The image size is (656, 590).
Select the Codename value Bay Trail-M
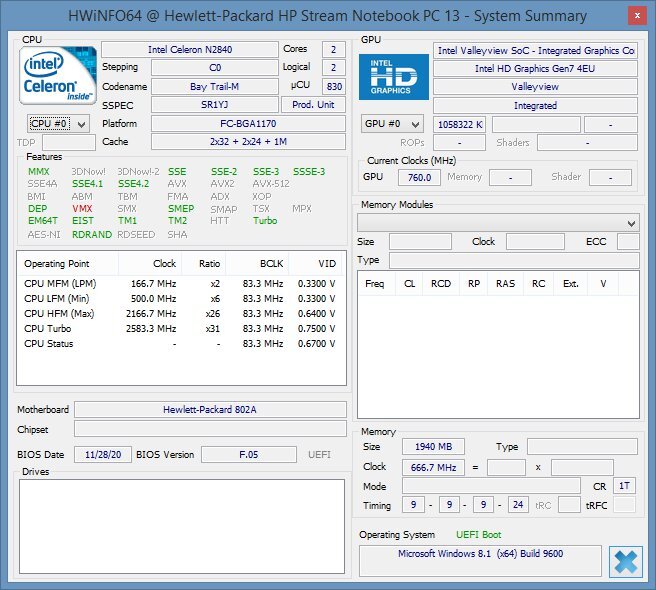tap(215, 87)
